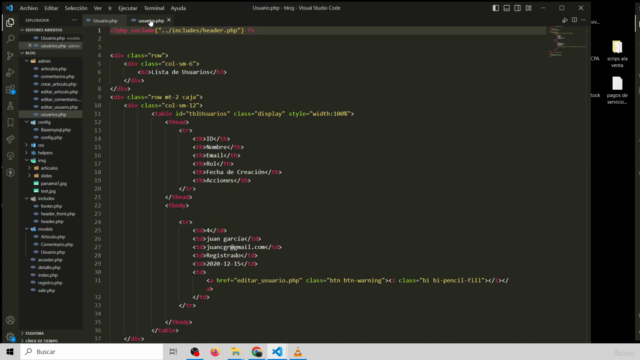The width and height of the screenshot is (640, 360).
Task: Select Usuario.php in Open Editors list
Action: (x=53, y=38)
